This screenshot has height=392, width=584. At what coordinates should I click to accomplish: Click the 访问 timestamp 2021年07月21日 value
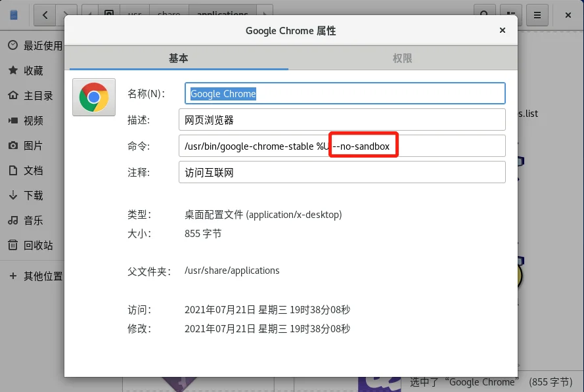267,310
